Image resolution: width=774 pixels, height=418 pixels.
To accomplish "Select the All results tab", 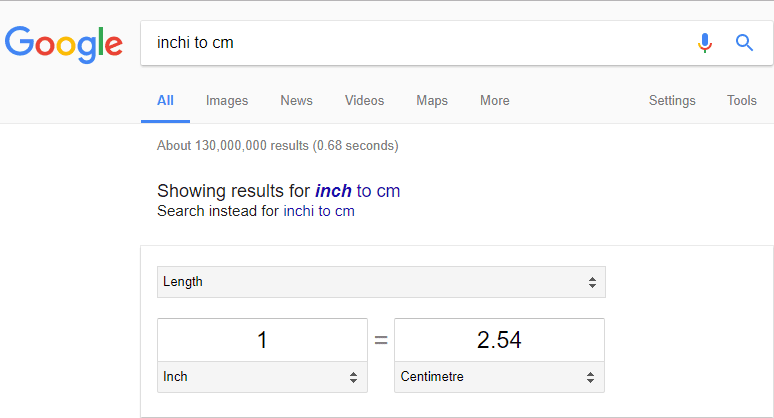I will [165, 101].
